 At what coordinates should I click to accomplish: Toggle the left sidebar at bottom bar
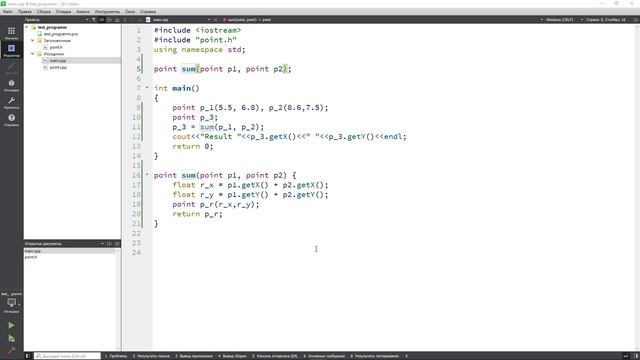(28, 356)
